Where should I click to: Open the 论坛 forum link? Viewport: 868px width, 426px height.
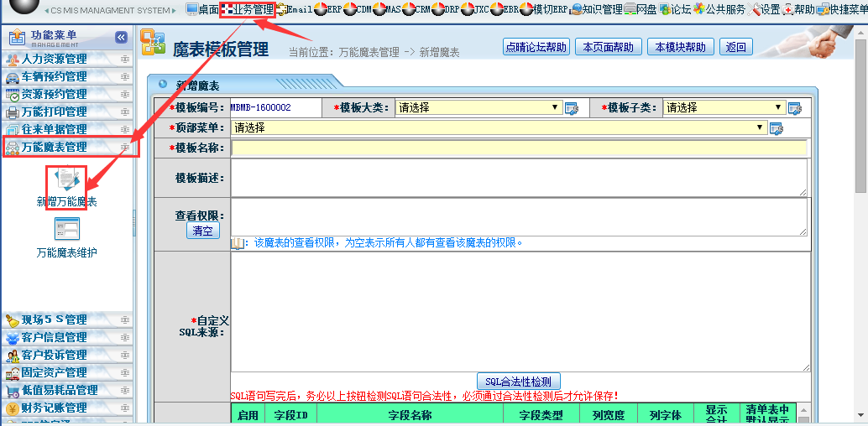(675, 9)
